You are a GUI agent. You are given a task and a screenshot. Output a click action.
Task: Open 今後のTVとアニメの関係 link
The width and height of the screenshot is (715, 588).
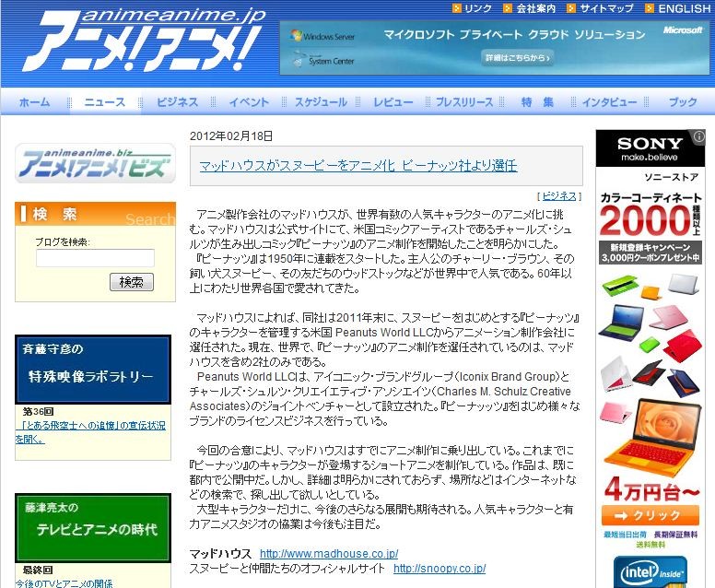point(64,583)
